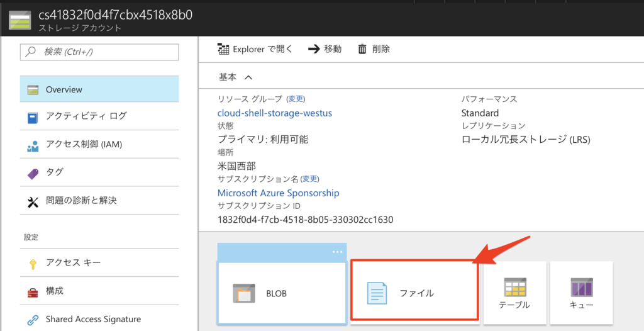Click the yellow アクセス キー key icon

pyautogui.click(x=33, y=264)
